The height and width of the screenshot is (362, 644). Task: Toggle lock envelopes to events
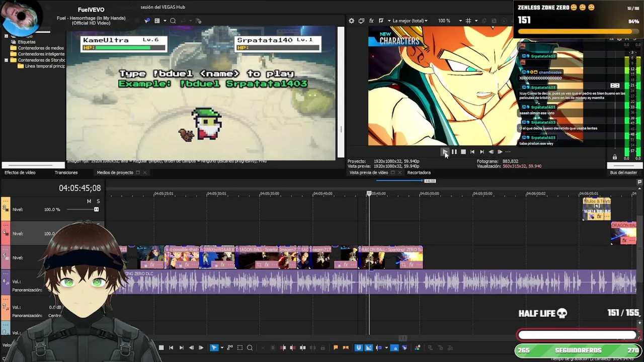point(394,347)
